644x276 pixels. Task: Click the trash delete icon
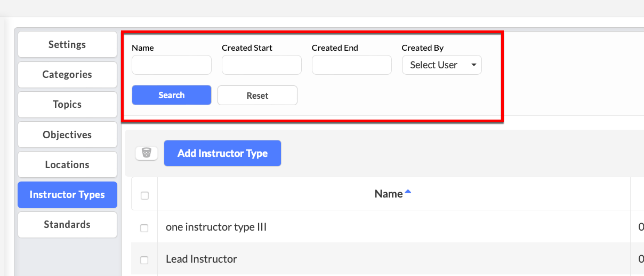147,153
